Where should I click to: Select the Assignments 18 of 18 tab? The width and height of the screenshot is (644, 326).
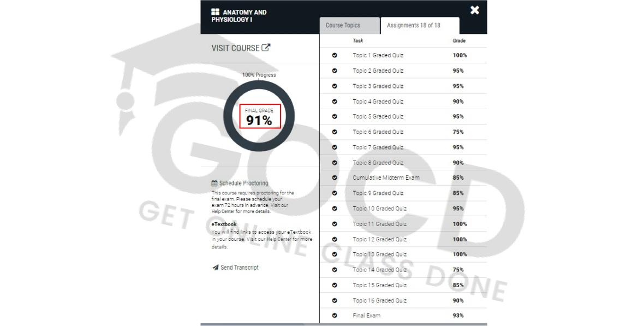(413, 26)
